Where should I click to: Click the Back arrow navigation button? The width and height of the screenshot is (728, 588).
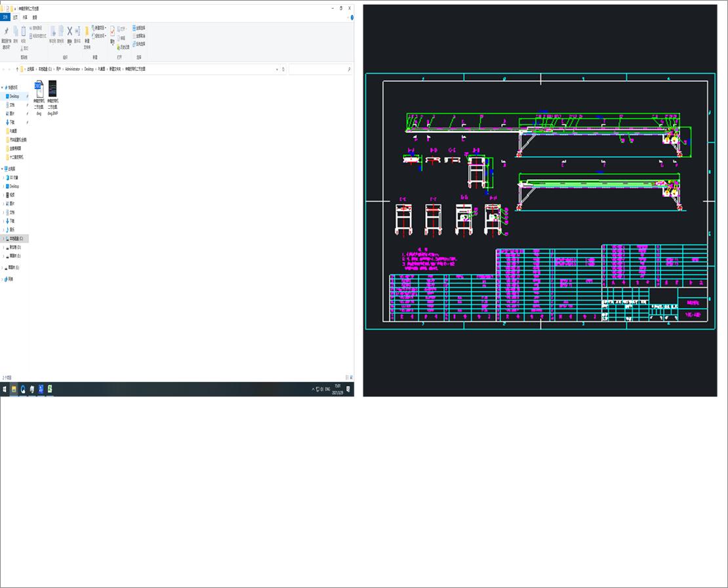click(x=4, y=69)
